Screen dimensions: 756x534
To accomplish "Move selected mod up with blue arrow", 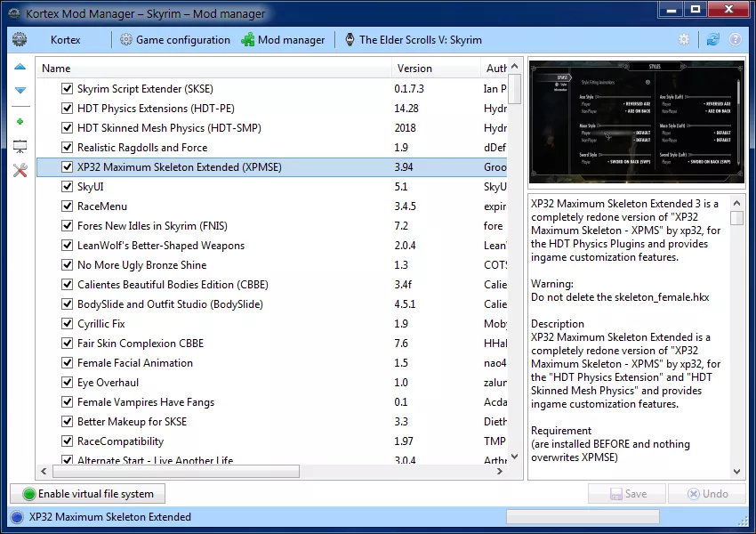I will (x=20, y=67).
